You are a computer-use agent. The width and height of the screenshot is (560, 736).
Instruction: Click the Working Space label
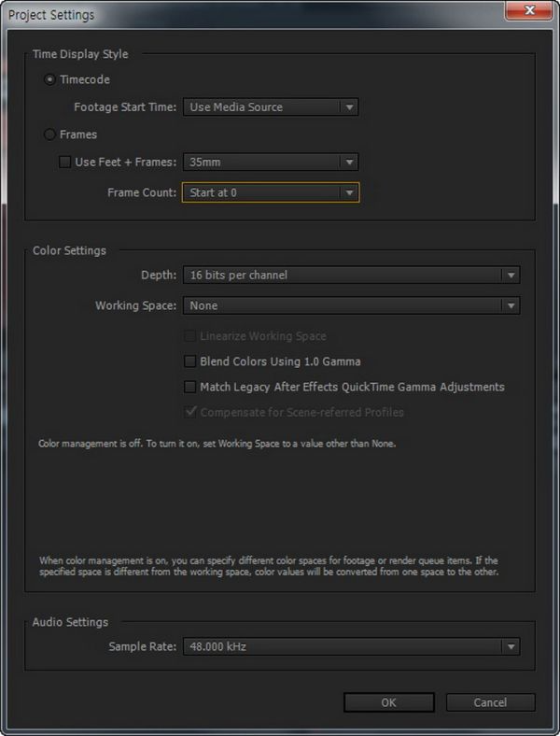[136, 305]
